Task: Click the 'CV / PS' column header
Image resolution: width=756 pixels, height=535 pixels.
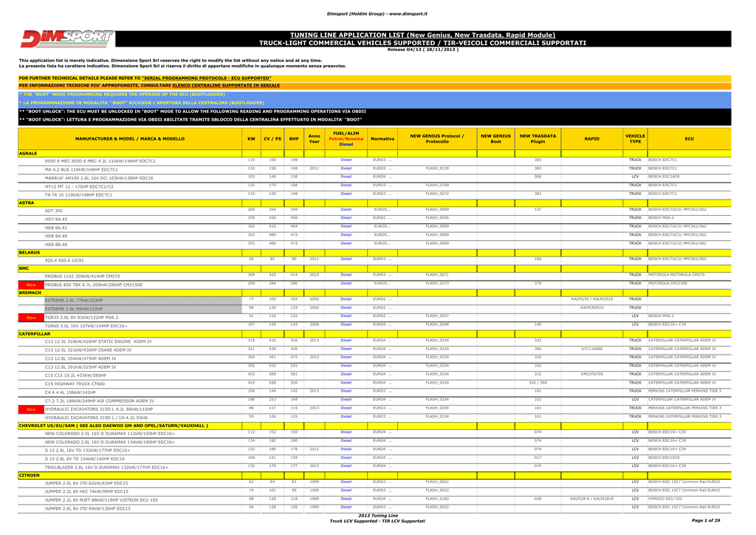Action: click(x=272, y=139)
